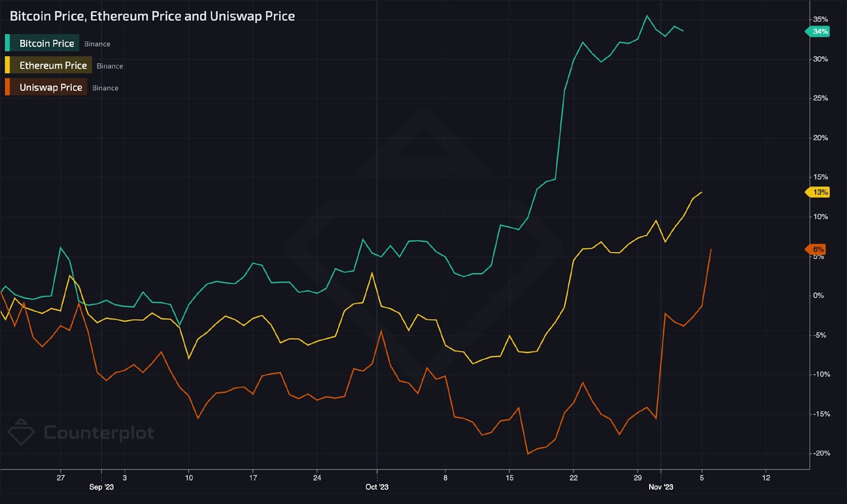847x504 pixels.
Task: Click the -20% y-axis label
Action: point(822,453)
